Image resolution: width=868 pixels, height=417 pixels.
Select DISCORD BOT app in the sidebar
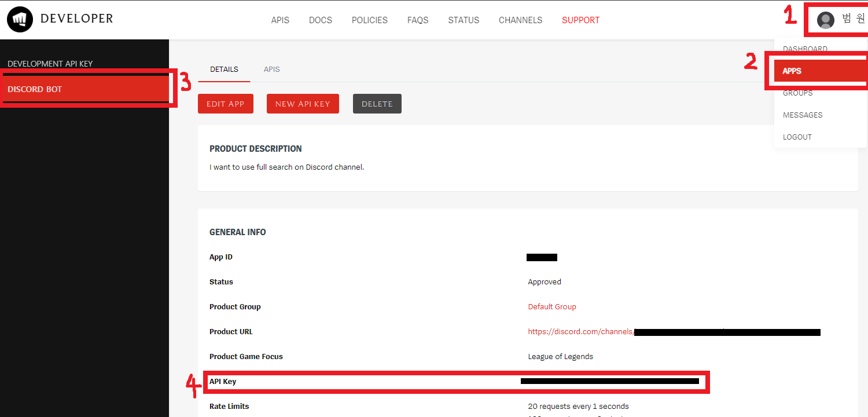pyautogui.click(x=84, y=89)
